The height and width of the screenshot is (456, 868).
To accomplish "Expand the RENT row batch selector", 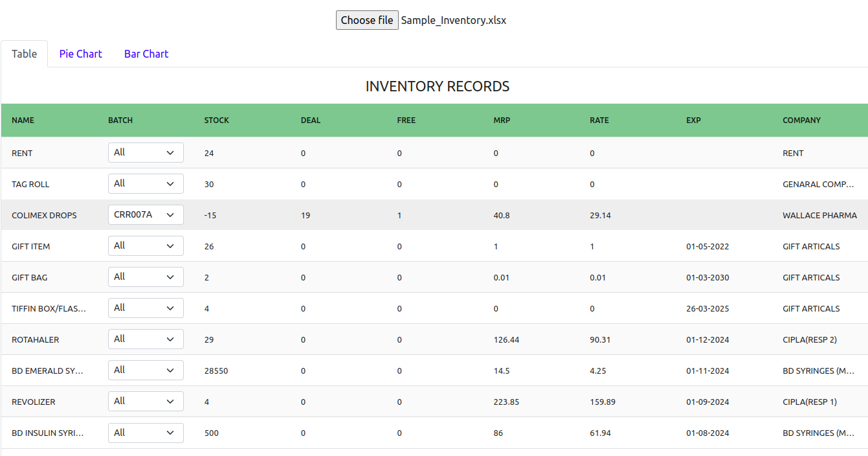I will click(x=146, y=152).
